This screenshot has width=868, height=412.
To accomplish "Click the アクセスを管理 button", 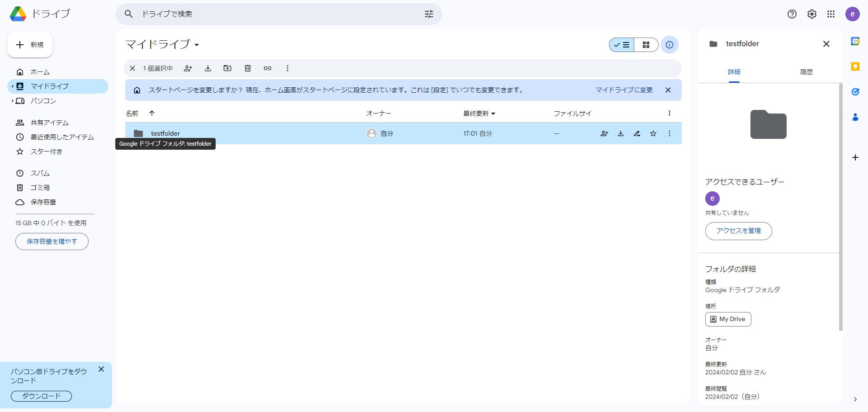I will [738, 231].
